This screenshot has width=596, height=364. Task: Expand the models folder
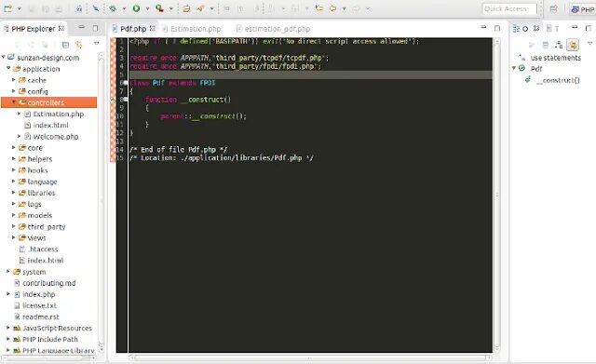tap(14, 215)
